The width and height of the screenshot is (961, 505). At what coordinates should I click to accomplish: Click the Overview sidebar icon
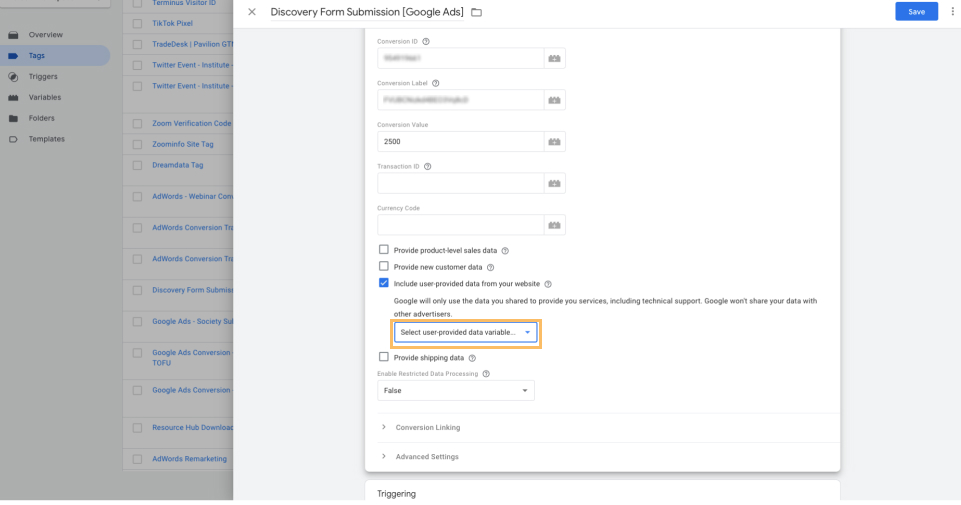13,35
